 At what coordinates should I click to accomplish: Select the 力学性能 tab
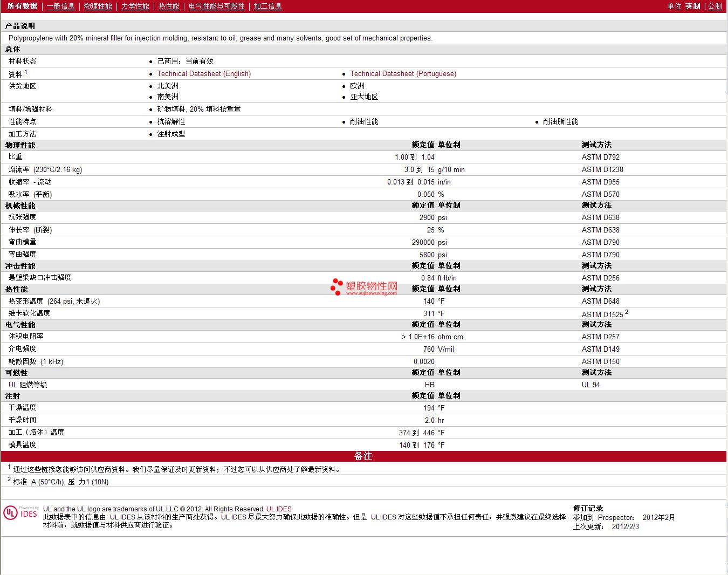[135, 6]
